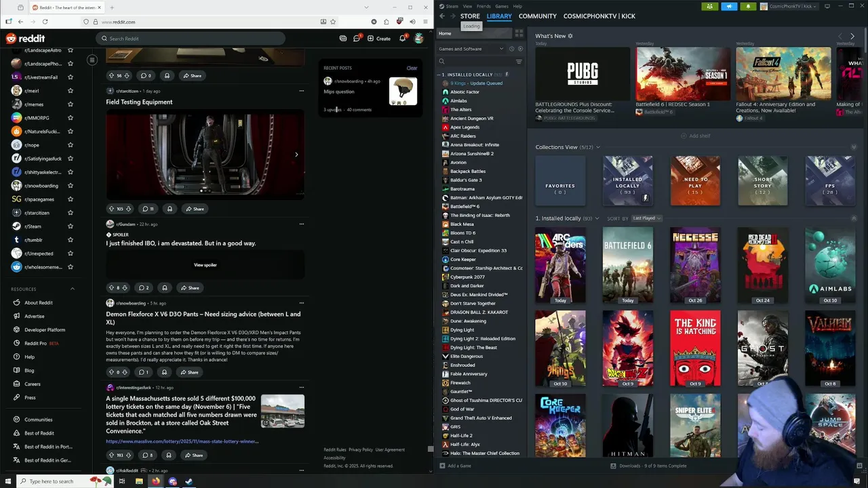This screenshot has height=488, width=868.
Task: Open Sort By Last Played dropdown
Action: [646, 218]
